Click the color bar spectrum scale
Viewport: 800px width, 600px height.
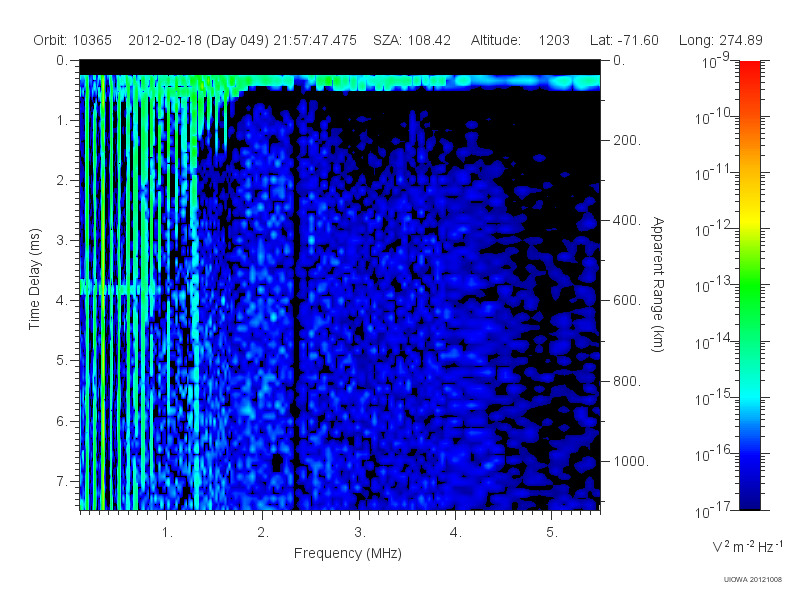[750, 285]
